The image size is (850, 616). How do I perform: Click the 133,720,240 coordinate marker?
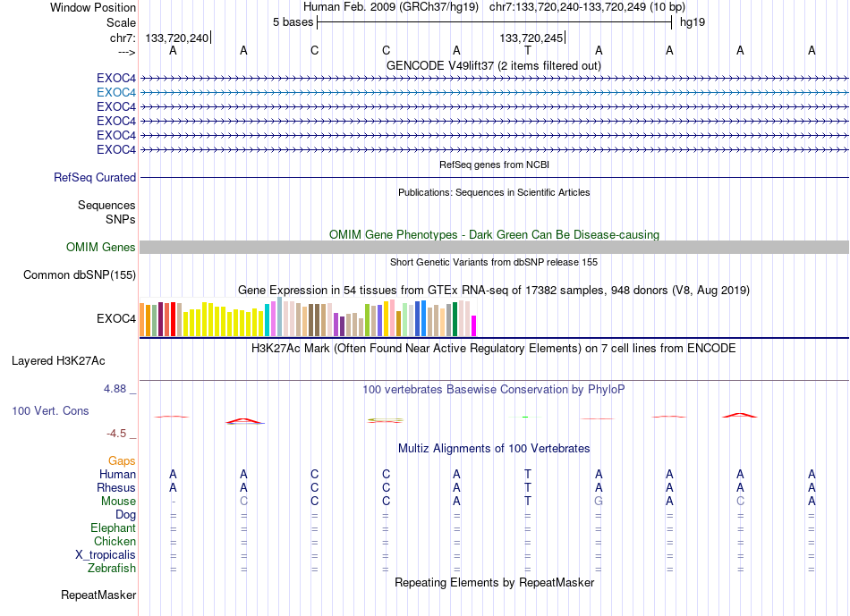(x=177, y=38)
